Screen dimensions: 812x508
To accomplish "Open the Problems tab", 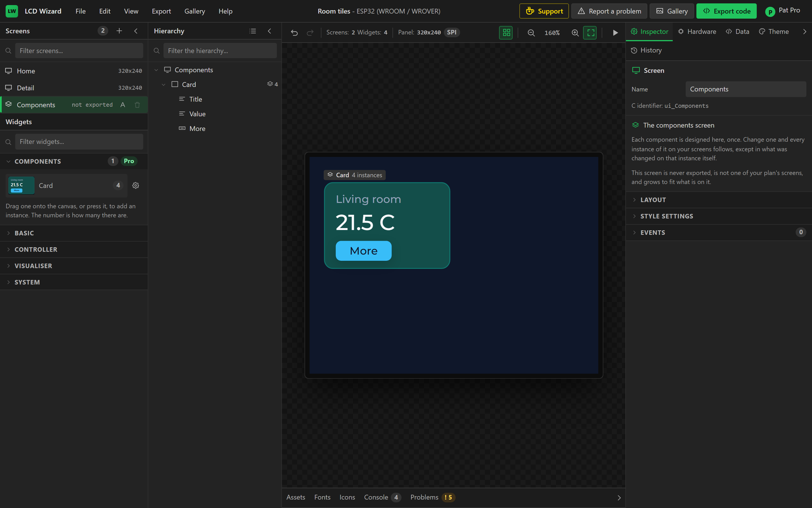I will point(433,498).
